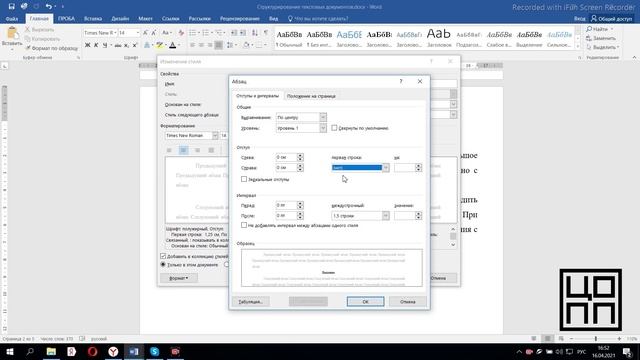This screenshot has width=640, height=360.
Task: Open the междустрочный dropdown (1,5 строки)
Action: [x=385, y=216]
